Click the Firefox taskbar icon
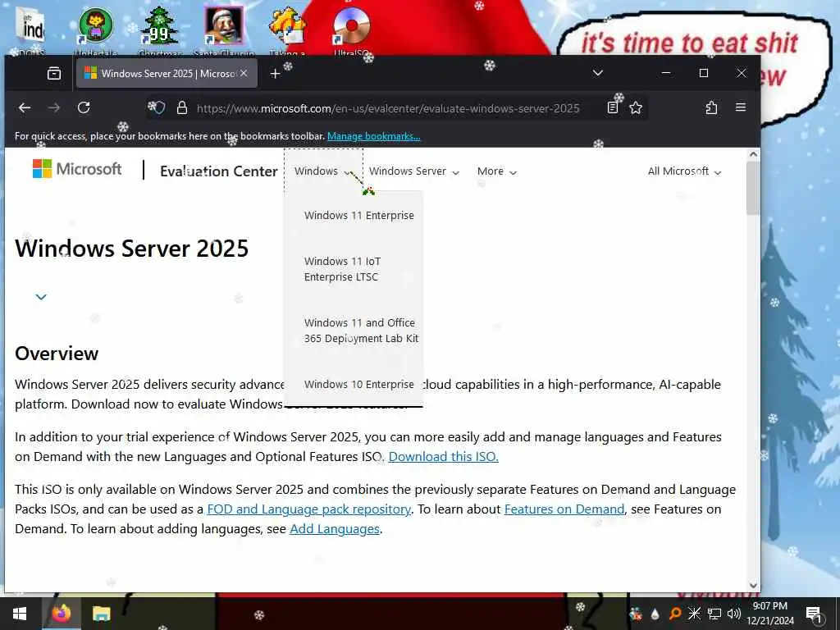Viewport: 840px width, 630px height. coord(61,614)
